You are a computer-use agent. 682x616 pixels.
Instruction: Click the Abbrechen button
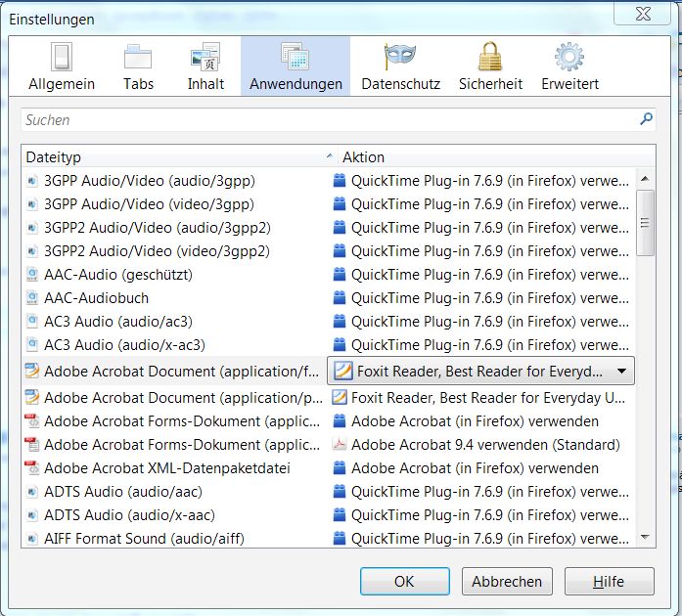(x=507, y=581)
